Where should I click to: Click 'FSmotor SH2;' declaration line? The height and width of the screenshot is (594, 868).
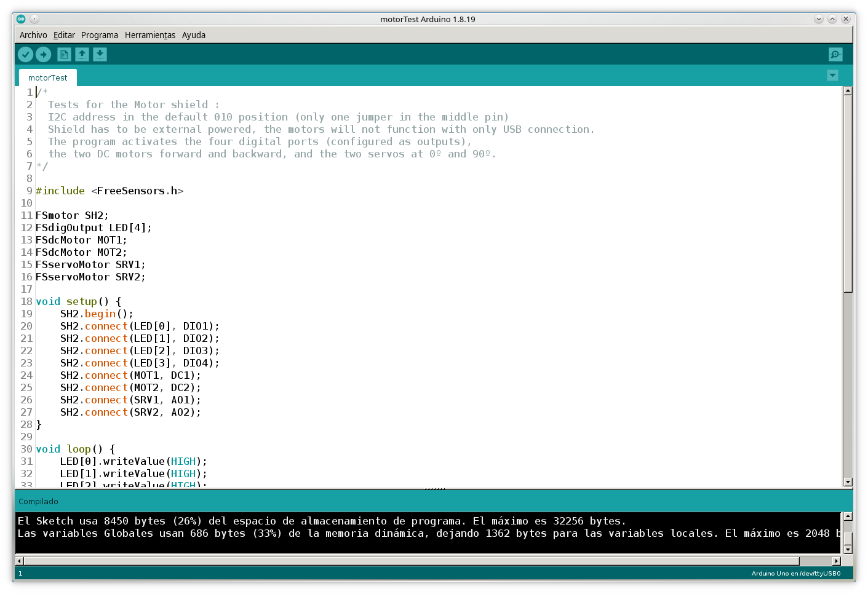(72, 215)
